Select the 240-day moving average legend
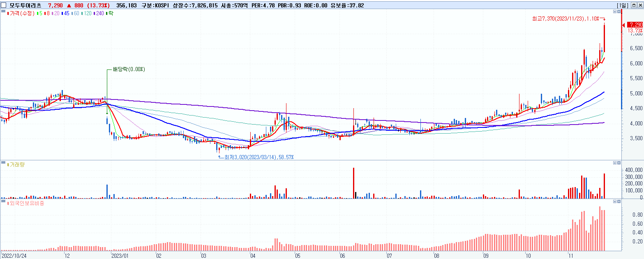 99,14
